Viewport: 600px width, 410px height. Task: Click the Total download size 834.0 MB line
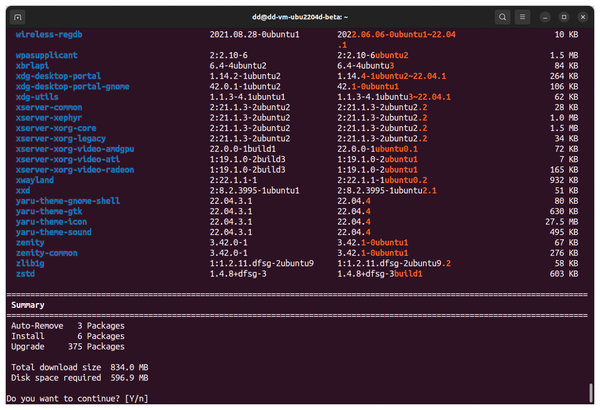pyautogui.click(x=80, y=367)
